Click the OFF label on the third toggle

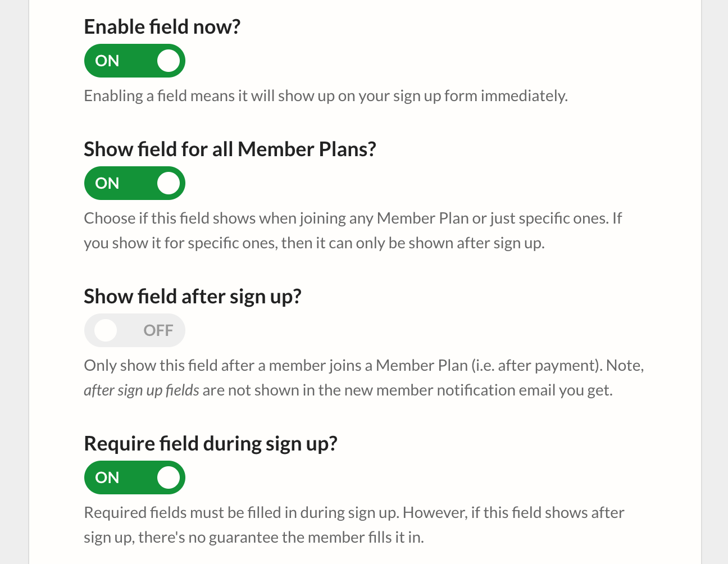click(158, 330)
